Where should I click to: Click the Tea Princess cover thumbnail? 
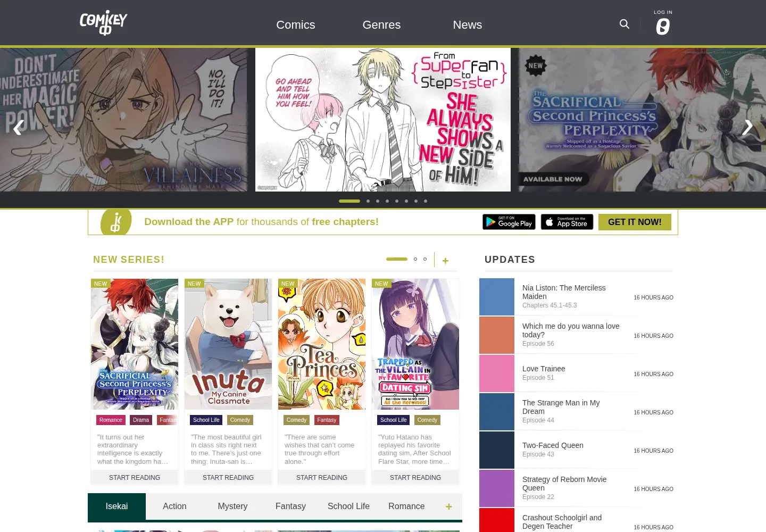322,344
